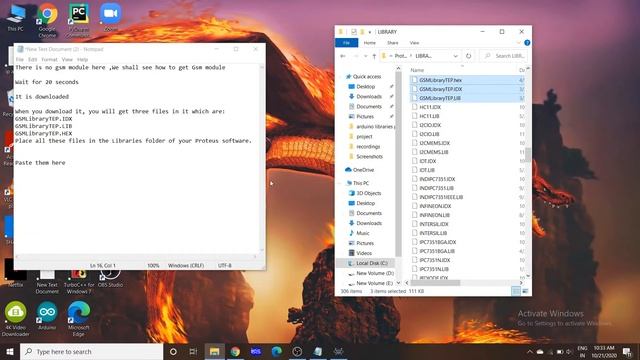The image size is (640, 360).
Task: Open Proteus ISIS taskbar icon
Action: [256, 351]
